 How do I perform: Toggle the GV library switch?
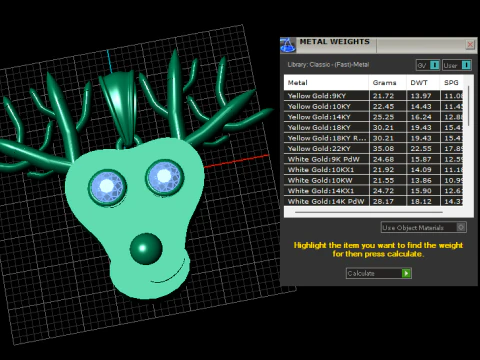(x=434, y=65)
